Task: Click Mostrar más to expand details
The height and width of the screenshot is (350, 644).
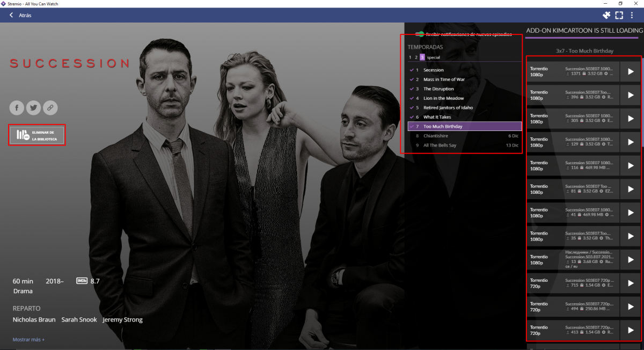Action: point(28,339)
